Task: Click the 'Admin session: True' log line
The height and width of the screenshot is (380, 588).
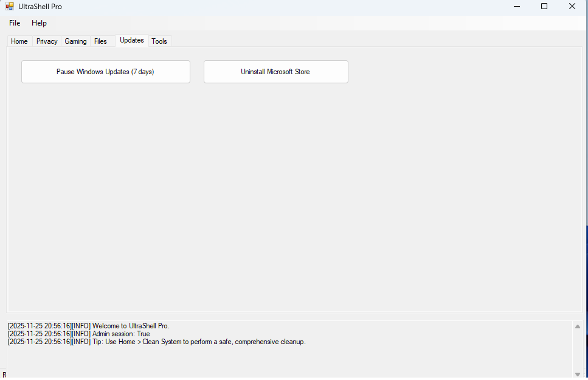Action: (79, 334)
